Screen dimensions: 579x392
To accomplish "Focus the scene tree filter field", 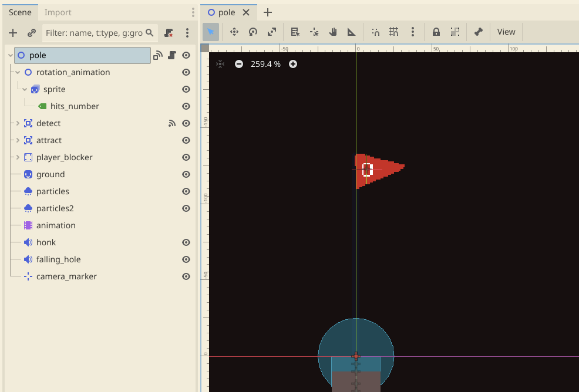I will pyautogui.click(x=100, y=33).
